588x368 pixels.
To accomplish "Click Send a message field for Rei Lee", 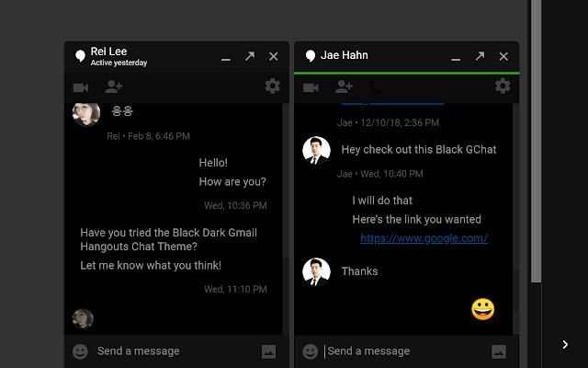I will tap(176, 351).
